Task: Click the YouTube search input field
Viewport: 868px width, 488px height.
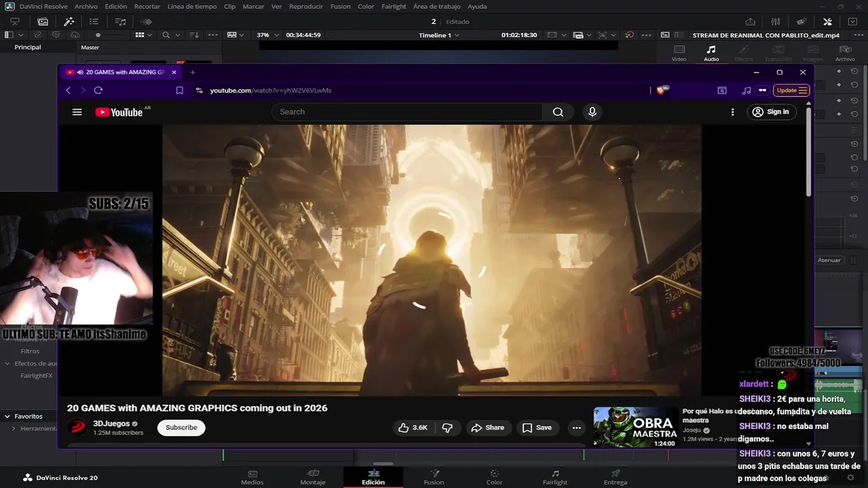Action: pos(407,112)
